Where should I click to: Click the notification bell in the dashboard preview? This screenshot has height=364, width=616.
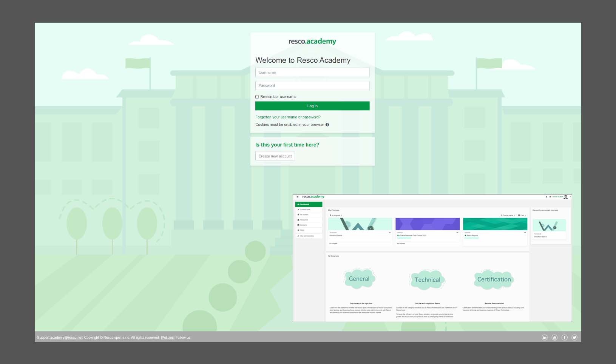coord(547,197)
